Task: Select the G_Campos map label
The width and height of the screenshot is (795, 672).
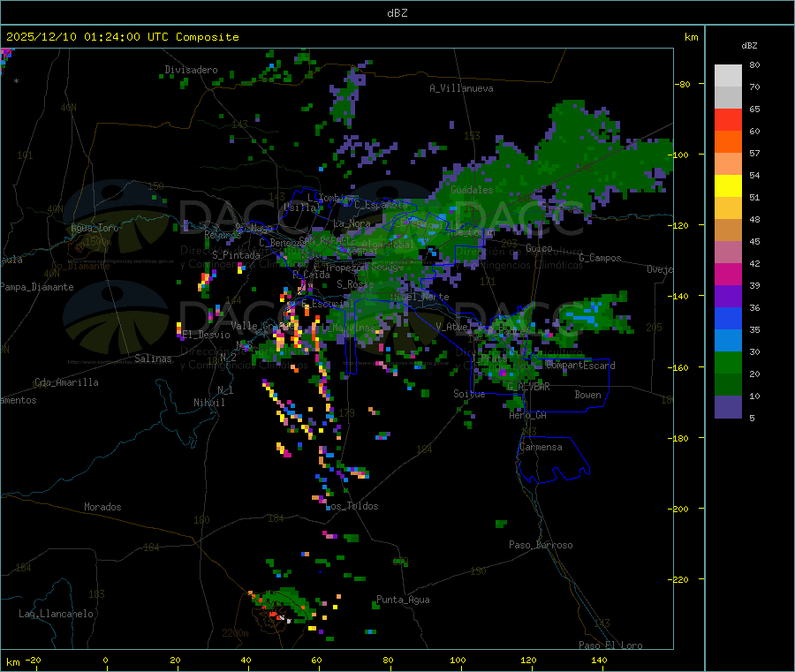Action: 600,258
